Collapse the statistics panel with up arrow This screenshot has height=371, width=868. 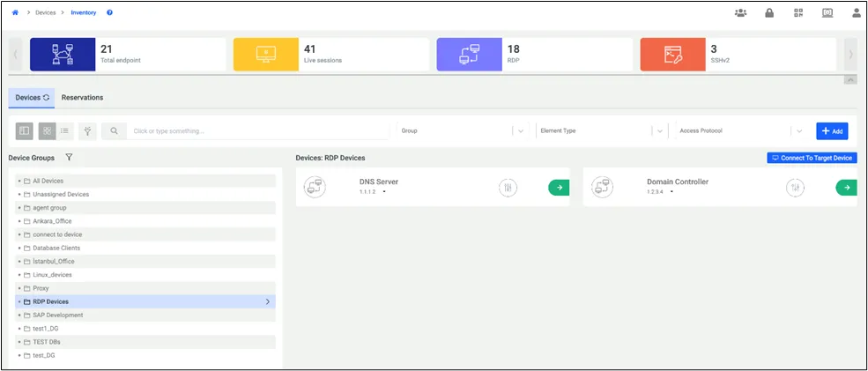point(850,80)
